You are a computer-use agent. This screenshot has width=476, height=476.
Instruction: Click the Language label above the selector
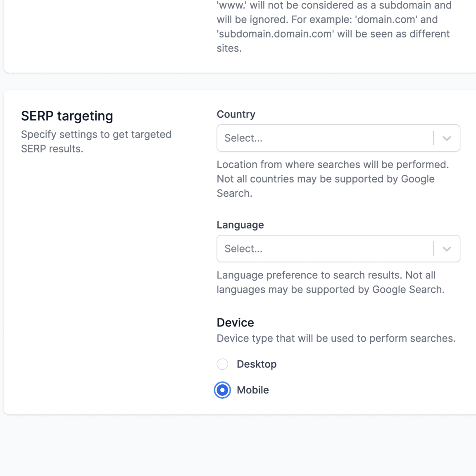click(240, 225)
